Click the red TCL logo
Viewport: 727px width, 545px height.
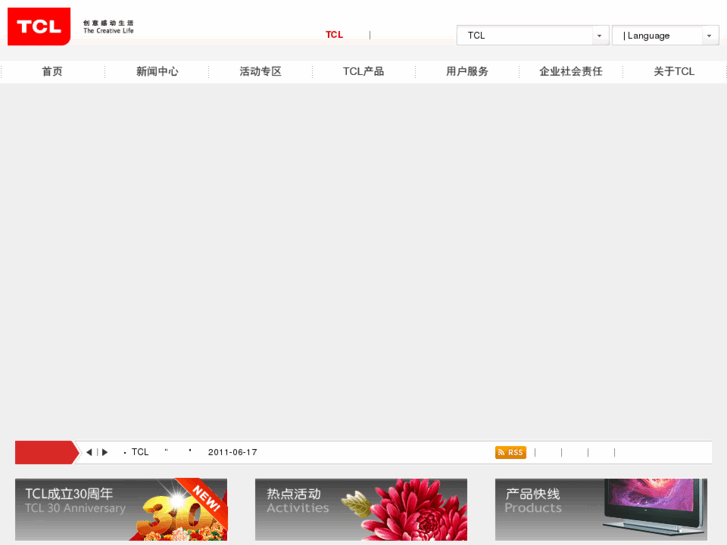click(x=39, y=26)
